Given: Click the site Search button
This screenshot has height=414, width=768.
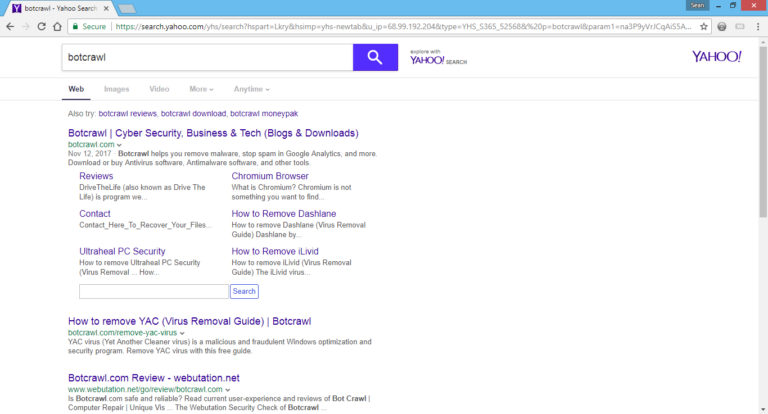Looking at the screenshot, I should pyautogui.click(x=244, y=292).
